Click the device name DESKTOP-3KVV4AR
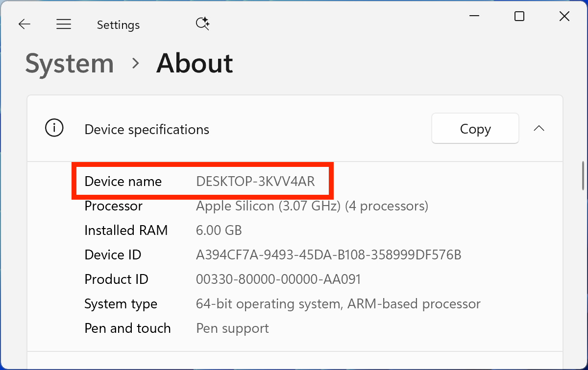The height and width of the screenshot is (370, 588). coord(255,182)
